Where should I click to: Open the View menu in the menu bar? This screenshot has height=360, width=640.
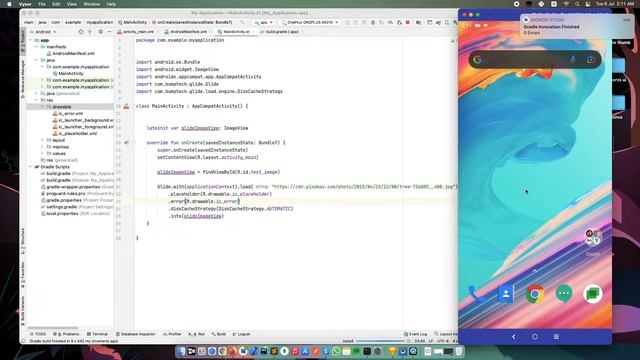tap(72, 4)
